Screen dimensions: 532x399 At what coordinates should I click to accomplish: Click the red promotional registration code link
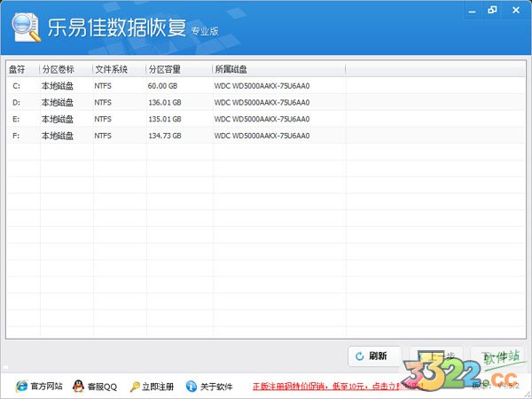click(338, 387)
